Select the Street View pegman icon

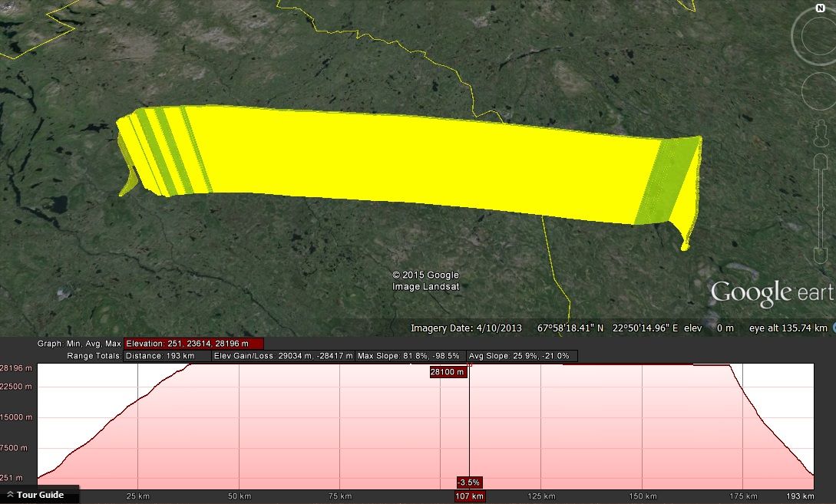(821, 134)
